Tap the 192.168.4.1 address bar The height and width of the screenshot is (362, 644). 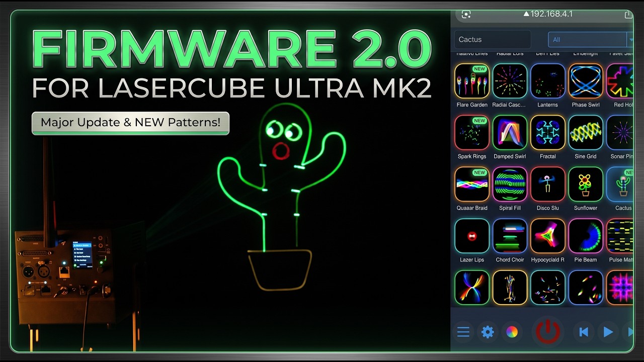[x=548, y=14]
